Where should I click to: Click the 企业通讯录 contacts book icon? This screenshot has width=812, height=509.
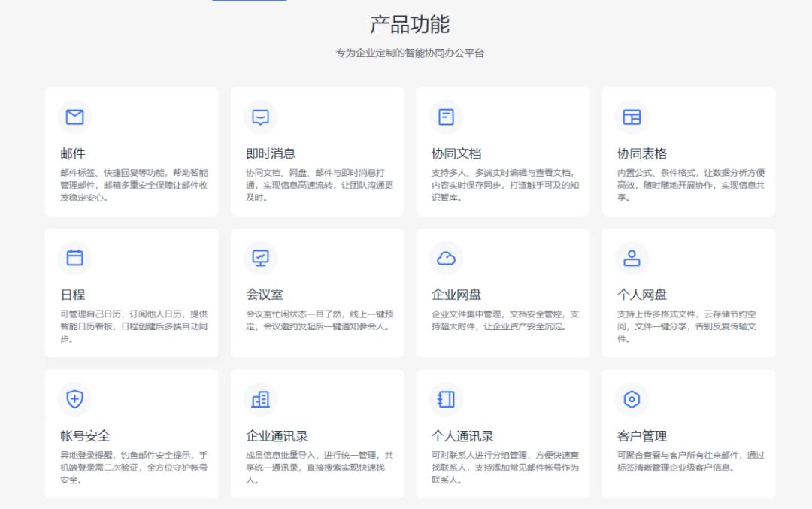coord(260,399)
